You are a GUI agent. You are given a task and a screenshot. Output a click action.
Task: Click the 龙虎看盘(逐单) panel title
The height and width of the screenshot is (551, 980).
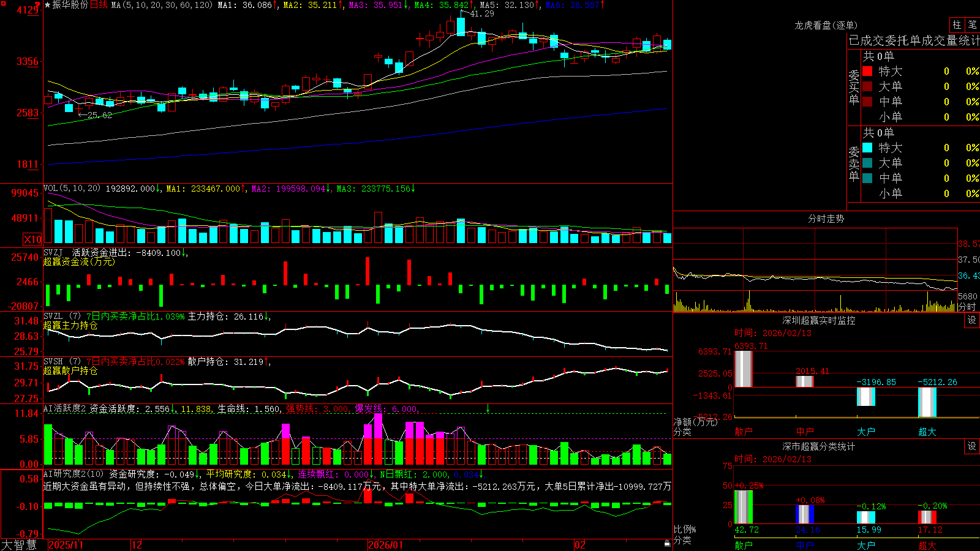point(826,25)
